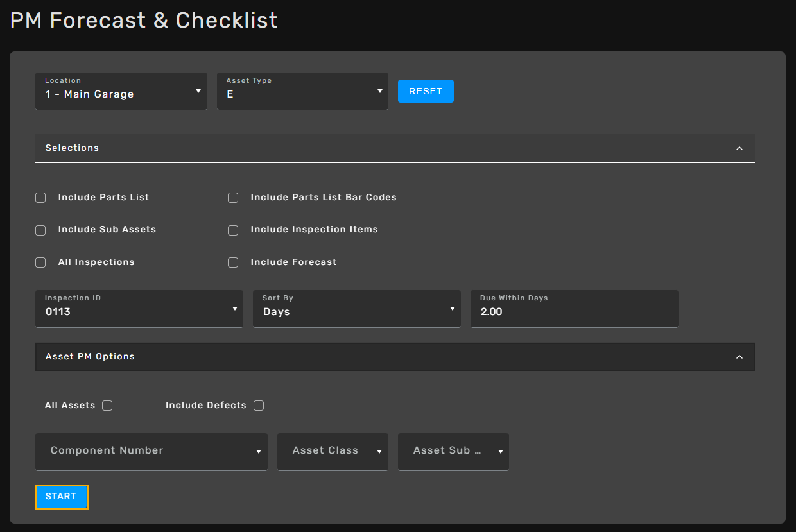Toggle Include Sub Assets checkbox
The image size is (796, 532).
click(40, 230)
